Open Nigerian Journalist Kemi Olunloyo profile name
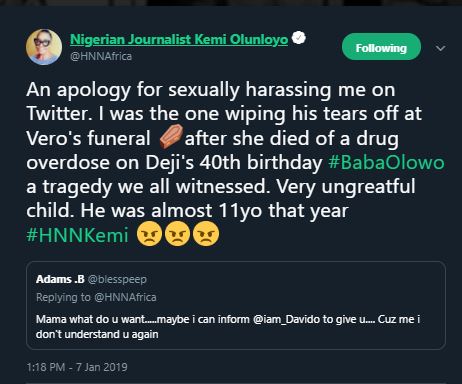 179,39
